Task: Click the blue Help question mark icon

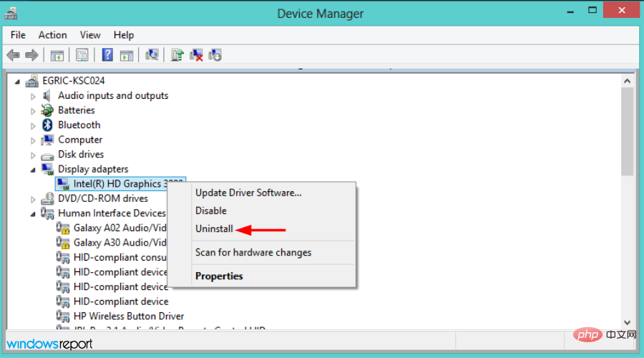Action: pyautogui.click(x=107, y=55)
